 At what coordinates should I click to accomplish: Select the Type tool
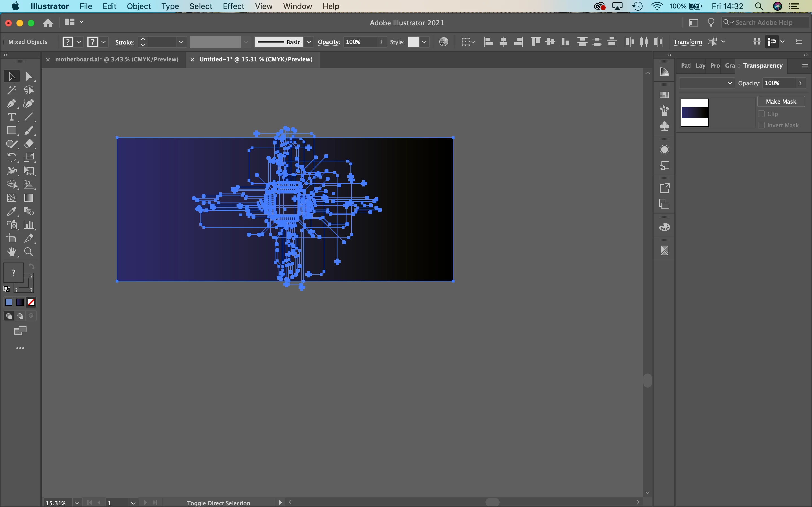click(x=11, y=117)
